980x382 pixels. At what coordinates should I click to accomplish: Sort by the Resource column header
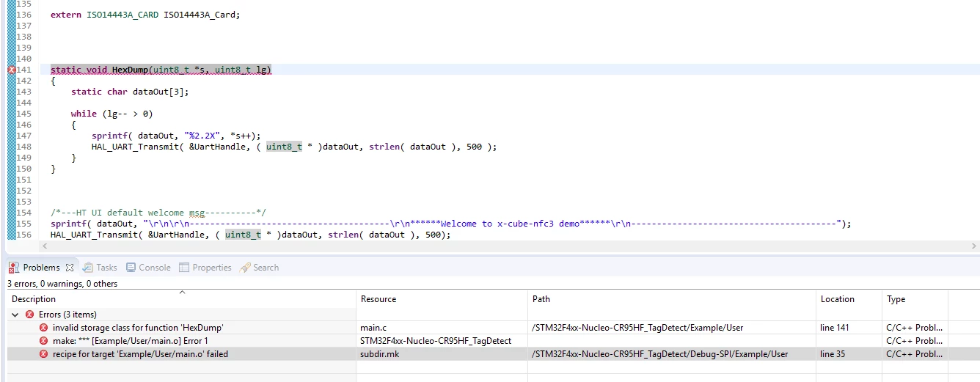click(442, 299)
